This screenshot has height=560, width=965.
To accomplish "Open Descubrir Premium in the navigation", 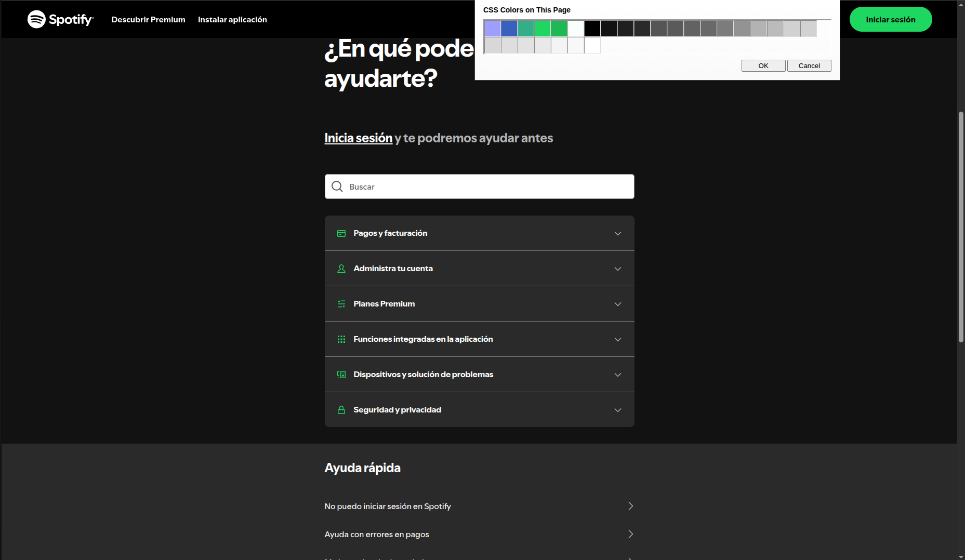I will (x=148, y=20).
